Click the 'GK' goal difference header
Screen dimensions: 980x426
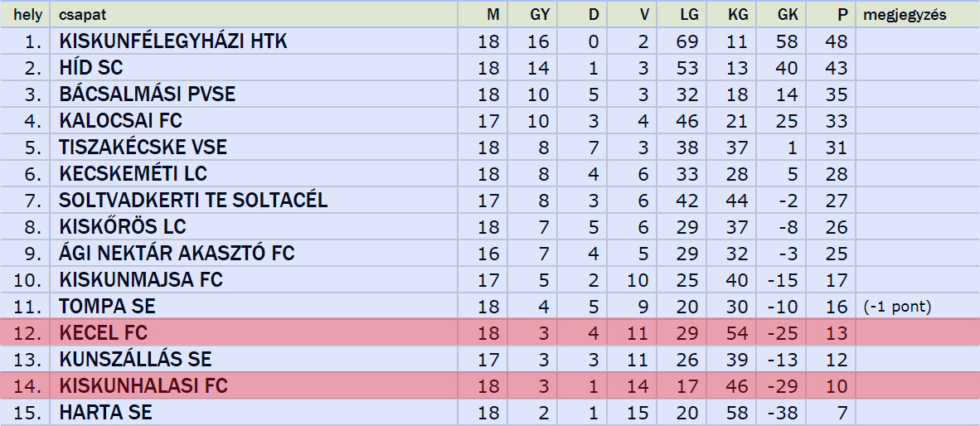coord(788,15)
